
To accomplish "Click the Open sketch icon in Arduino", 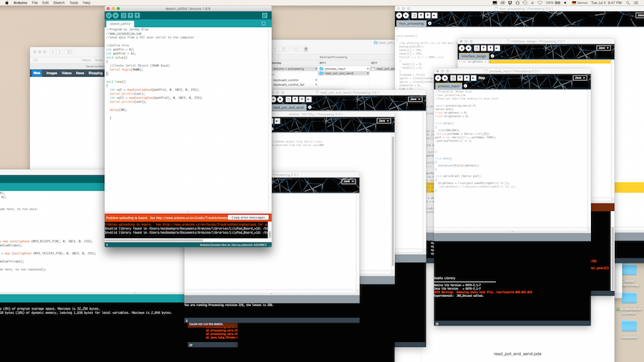I will click(x=131, y=16).
